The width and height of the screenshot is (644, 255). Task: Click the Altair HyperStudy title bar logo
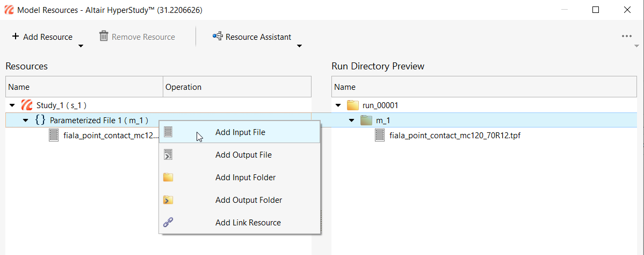[x=9, y=10]
